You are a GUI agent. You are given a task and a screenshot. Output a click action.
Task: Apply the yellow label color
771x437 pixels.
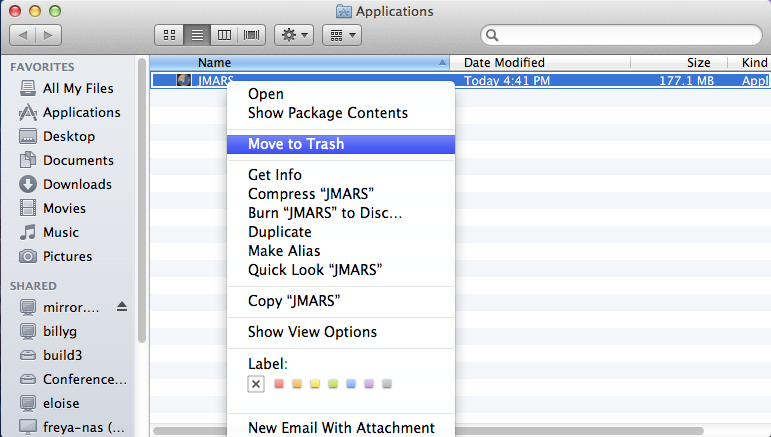point(315,383)
